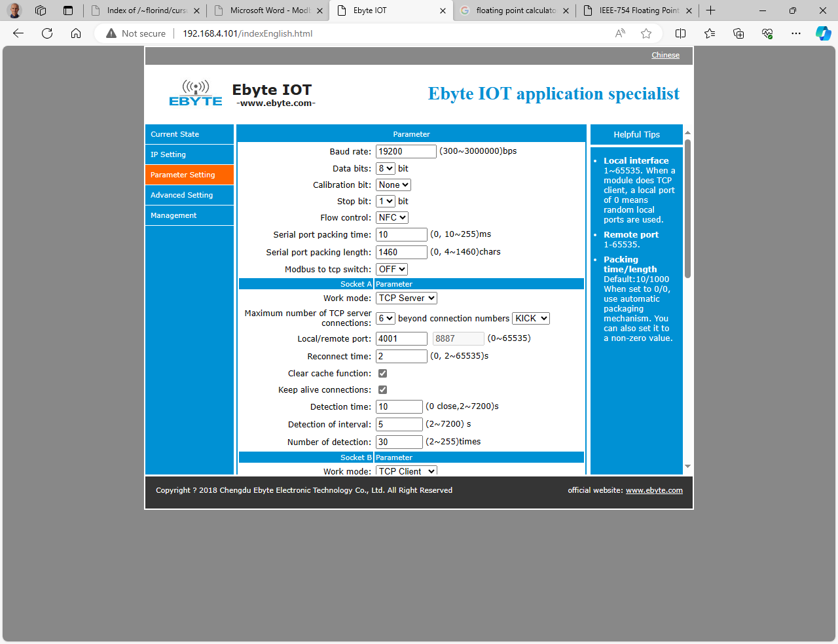Click the Baud rate input field
The width and height of the screenshot is (838, 644).
click(406, 151)
